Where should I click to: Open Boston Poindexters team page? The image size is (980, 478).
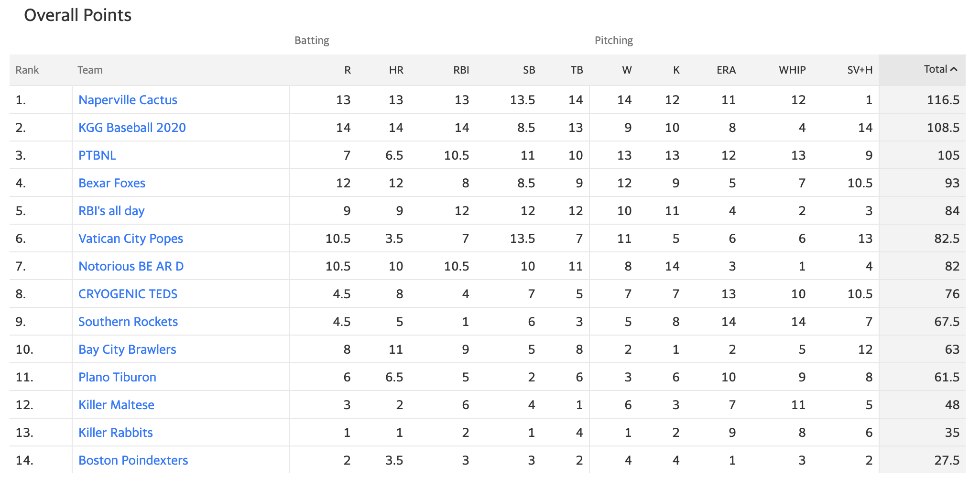pos(133,460)
